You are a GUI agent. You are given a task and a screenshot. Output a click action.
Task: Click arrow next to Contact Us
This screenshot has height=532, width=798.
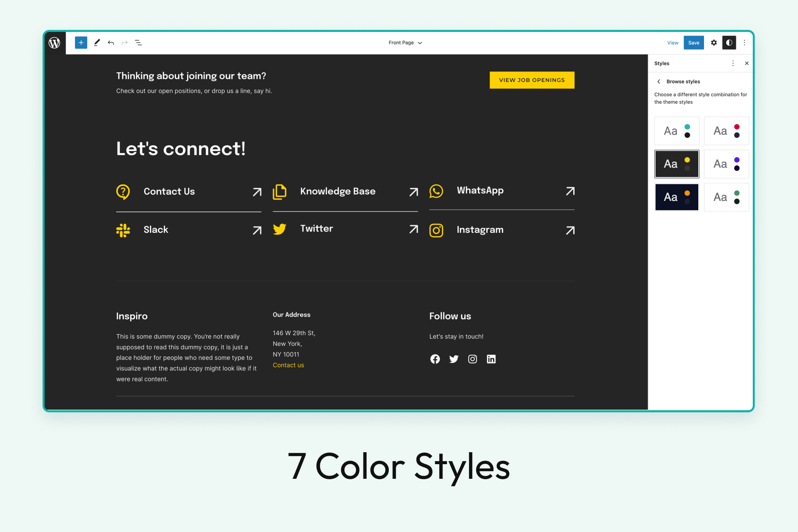pyautogui.click(x=257, y=192)
